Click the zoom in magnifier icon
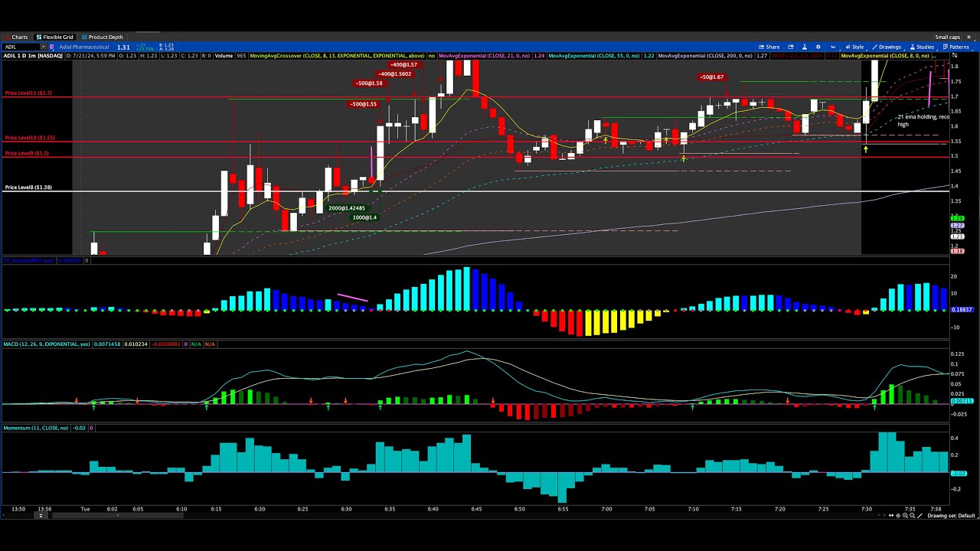The height and width of the screenshot is (551, 980). tap(905, 515)
